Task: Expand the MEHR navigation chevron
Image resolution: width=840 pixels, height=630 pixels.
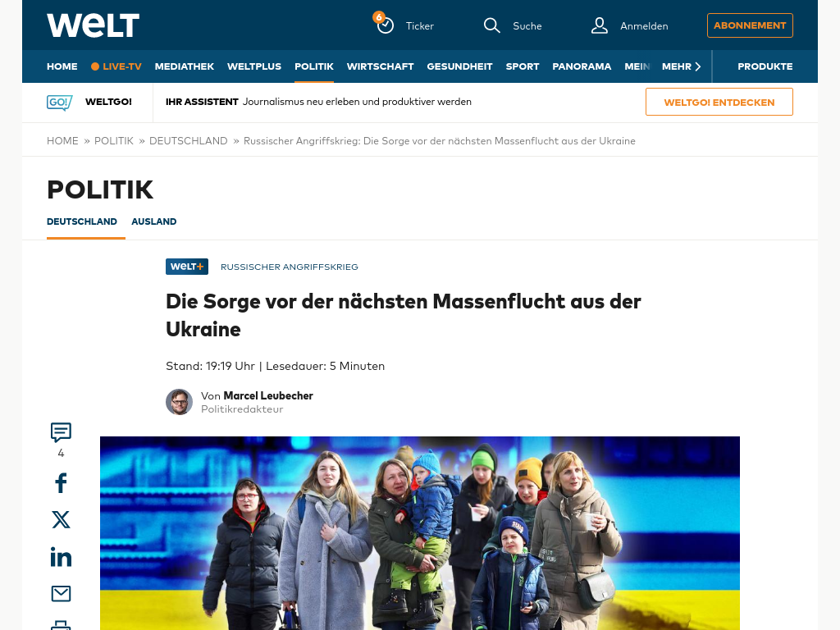Action: click(x=697, y=66)
